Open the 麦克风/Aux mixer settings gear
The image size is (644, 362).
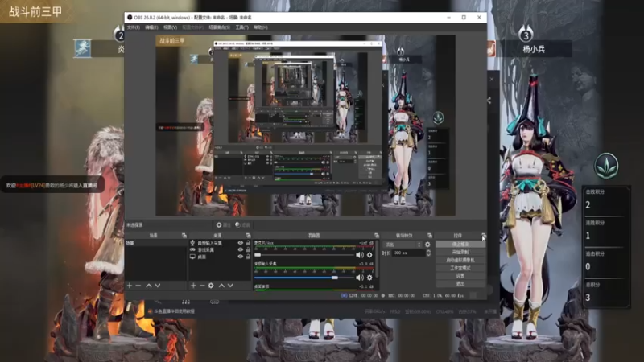[369, 255]
